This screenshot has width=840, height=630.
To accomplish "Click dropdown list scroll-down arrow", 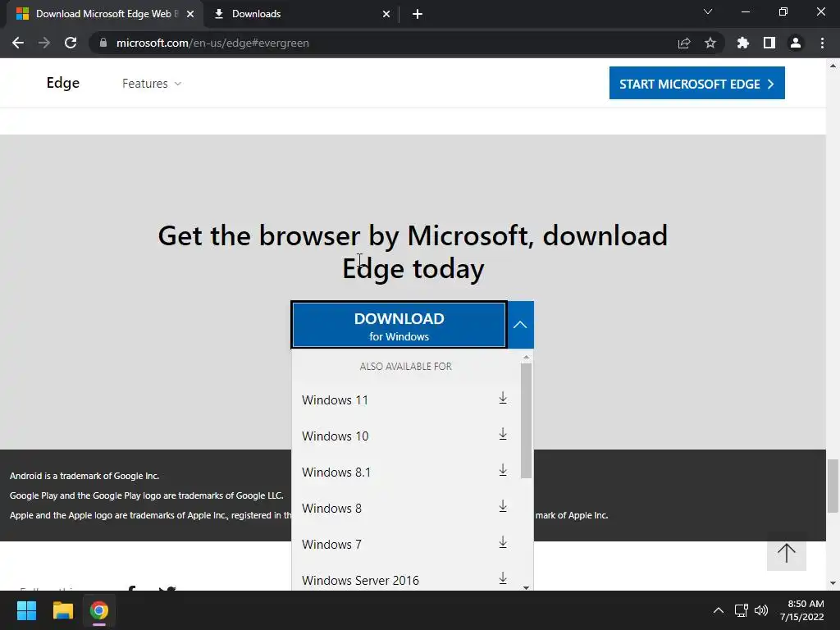I will 526,587.
